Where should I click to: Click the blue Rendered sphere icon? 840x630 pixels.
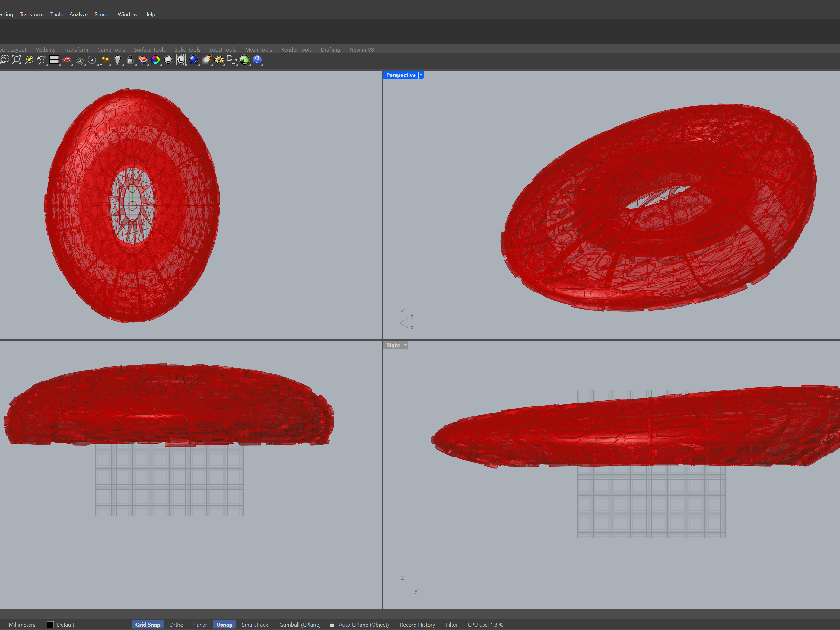194,60
